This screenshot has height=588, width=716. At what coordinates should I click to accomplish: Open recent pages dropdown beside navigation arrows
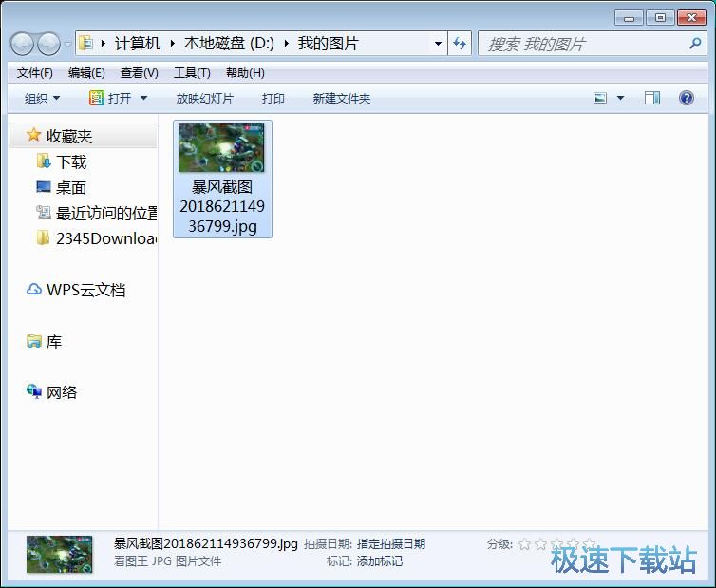pyautogui.click(x=67, y=44)
